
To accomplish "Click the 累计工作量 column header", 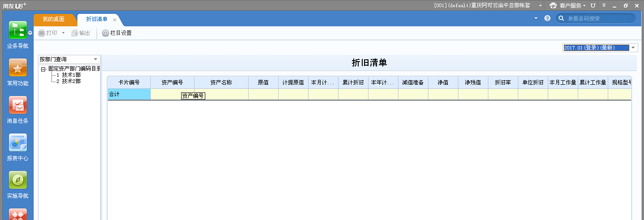I will point(593,83).
